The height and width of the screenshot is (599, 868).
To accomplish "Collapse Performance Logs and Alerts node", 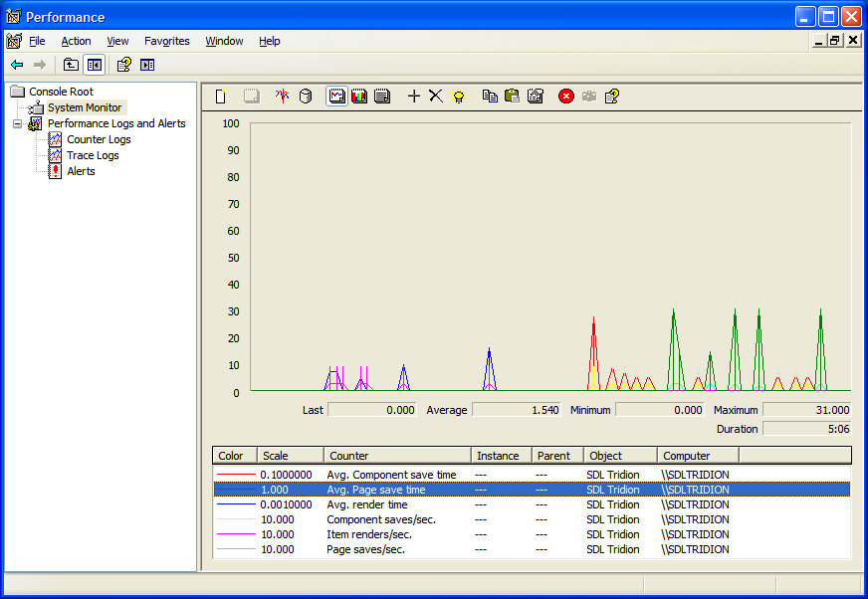I will (x=17, y=124).
